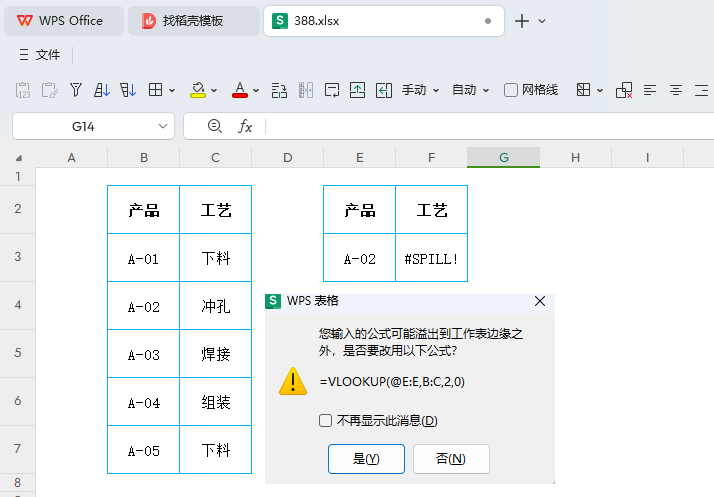
Task: Click header cell 产品 in column B
Action: pos(143,210)
